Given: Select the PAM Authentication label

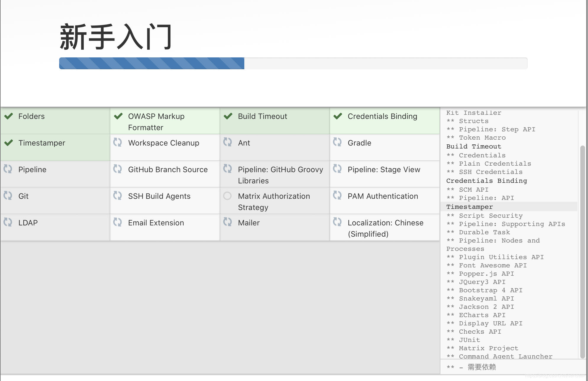Looking at the screenshot, I should pos(383,196).
